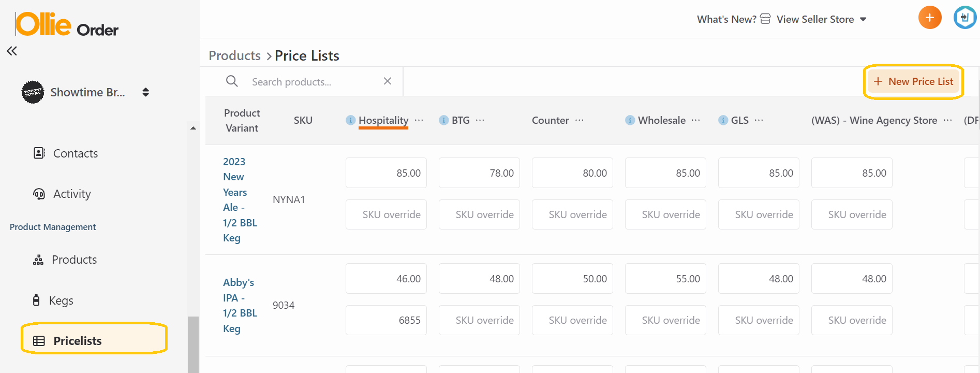This screenshot has height=373, width=980.
Task: Click the Pricelists table icon
Action: (x=39, y=341)
